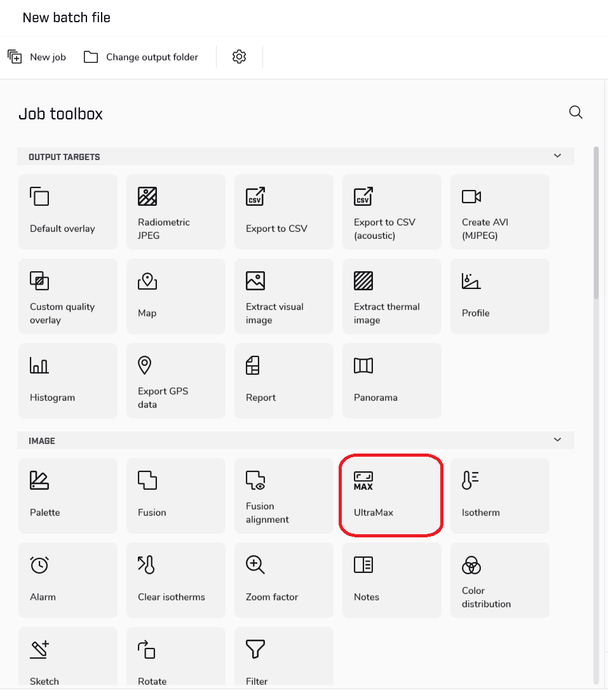Screen dimensions: 608x700
Task: Open the Zoom factor job
Action: point(283,580)
